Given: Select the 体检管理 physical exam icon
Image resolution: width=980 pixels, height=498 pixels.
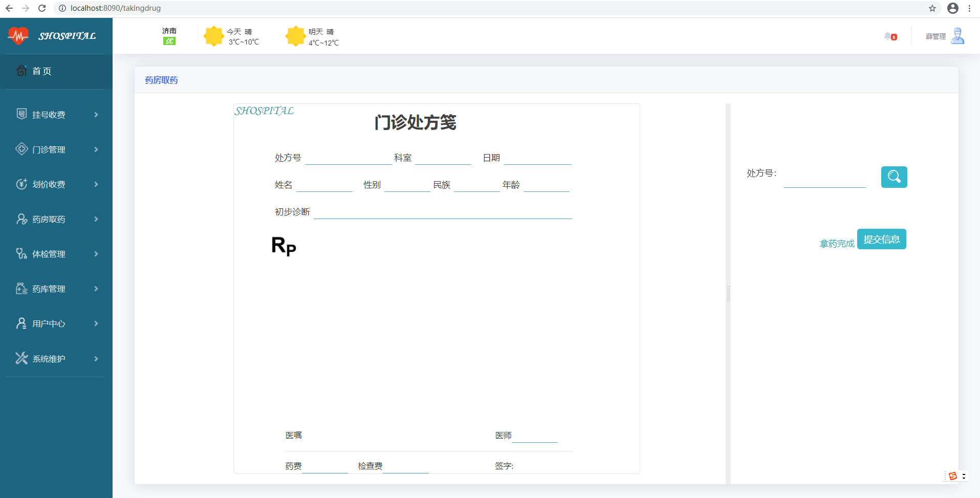Looking at the screenshot, I should point(21,253).
